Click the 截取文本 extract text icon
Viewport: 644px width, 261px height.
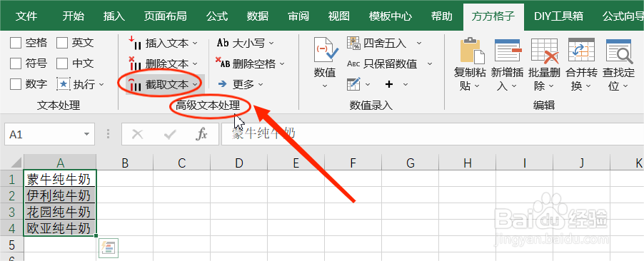click(x=135, y=85)
